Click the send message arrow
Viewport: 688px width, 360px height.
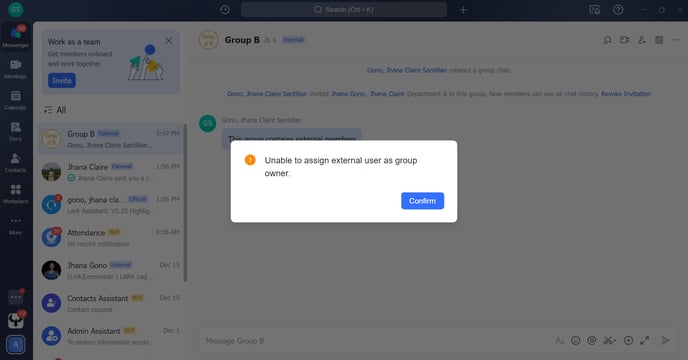click(666, 341)
